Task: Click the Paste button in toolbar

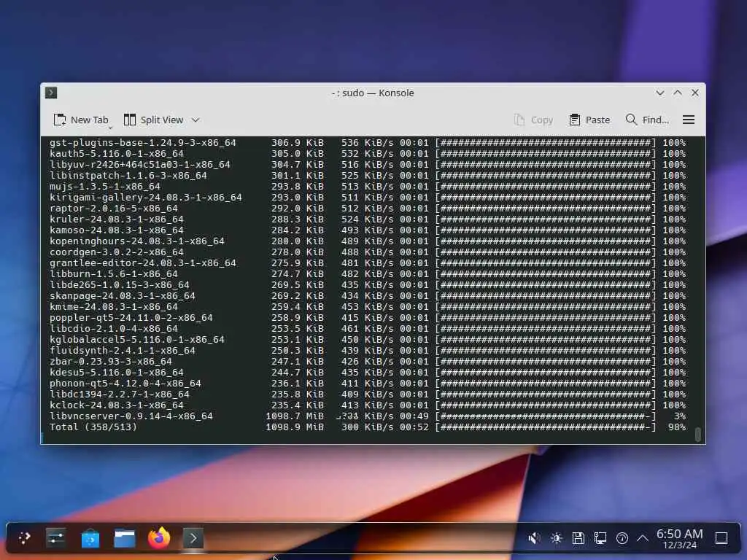Action: [x=589, y=120]
